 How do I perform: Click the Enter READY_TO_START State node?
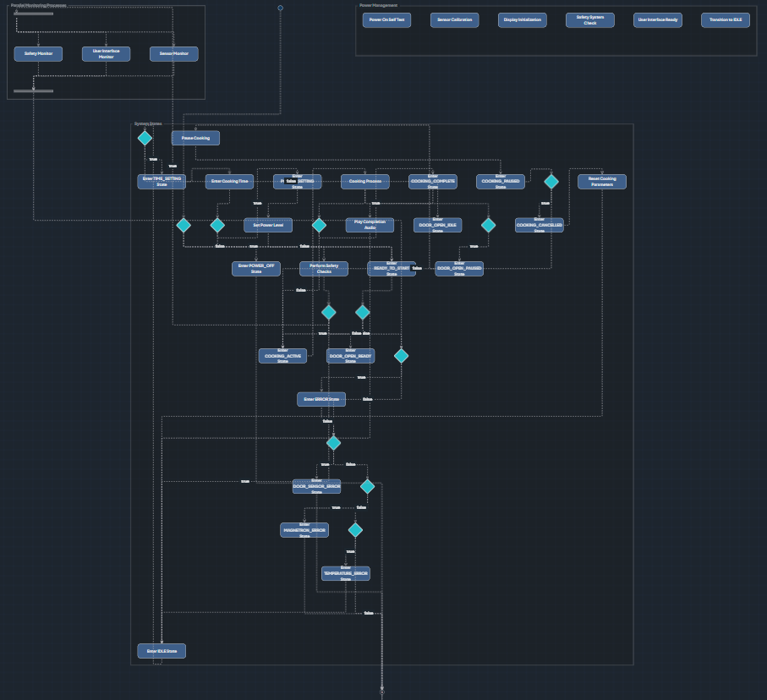click(392, 269)
